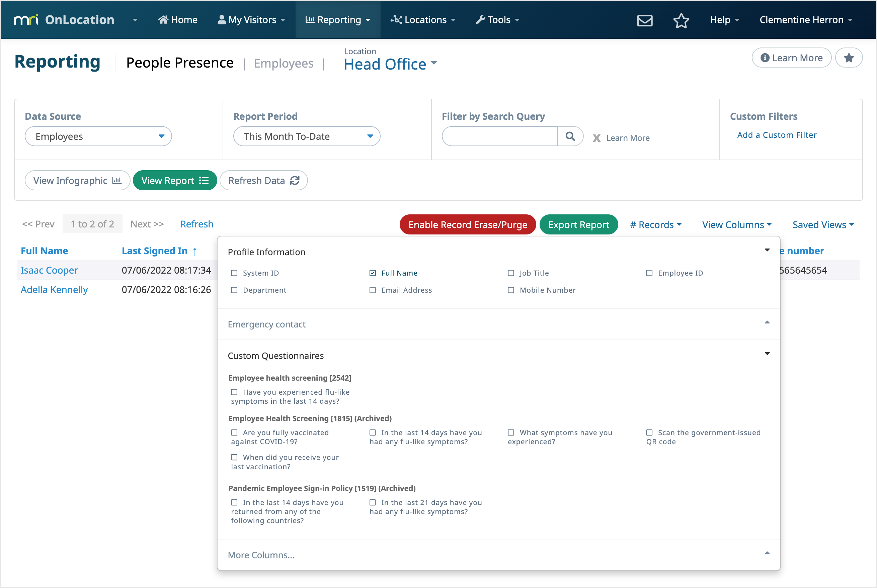This screenshot has height=588, width=877.
Task: Open Clementine Herron user menu
Action: click(x=806, y=20)
